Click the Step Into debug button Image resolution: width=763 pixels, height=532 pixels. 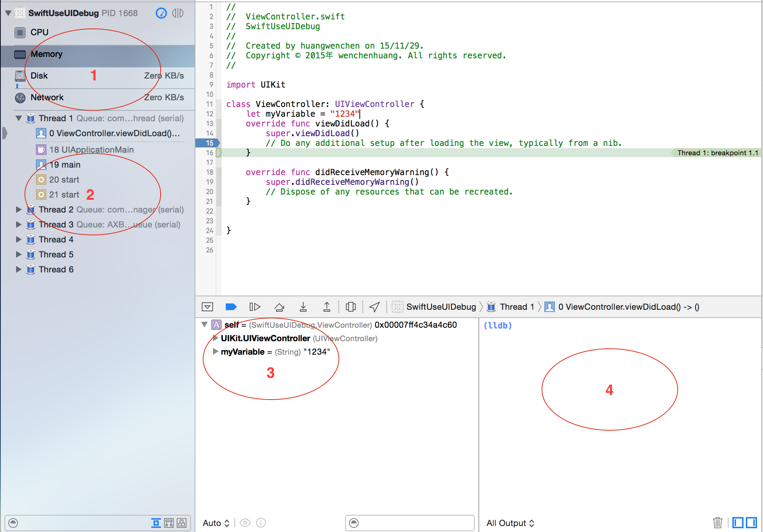(303, 307)
